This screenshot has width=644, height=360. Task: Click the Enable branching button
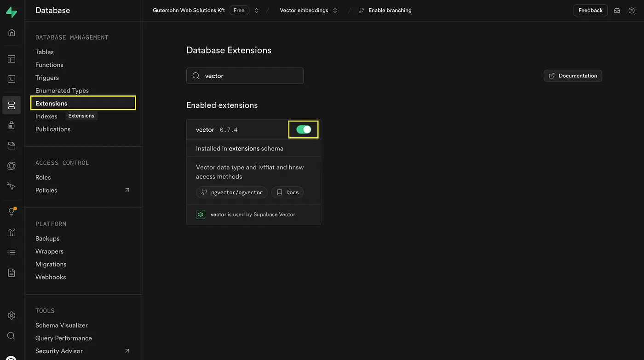(385, 10)
